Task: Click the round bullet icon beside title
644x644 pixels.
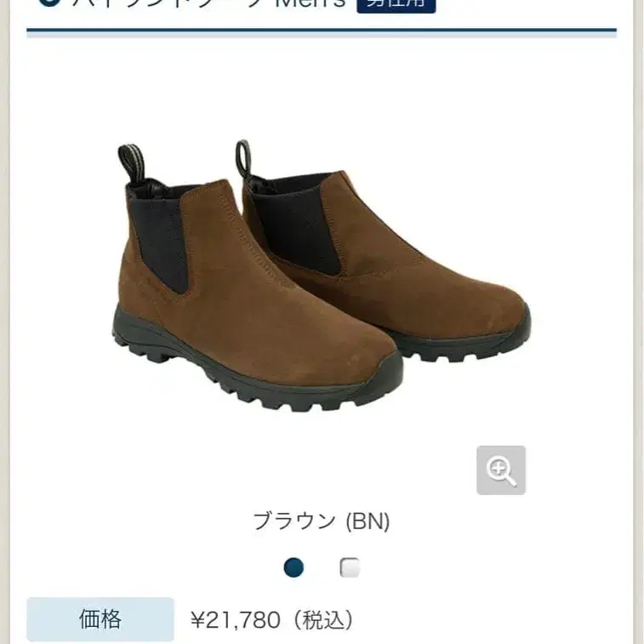Action: pyautogui.click(x=48, y=3)
